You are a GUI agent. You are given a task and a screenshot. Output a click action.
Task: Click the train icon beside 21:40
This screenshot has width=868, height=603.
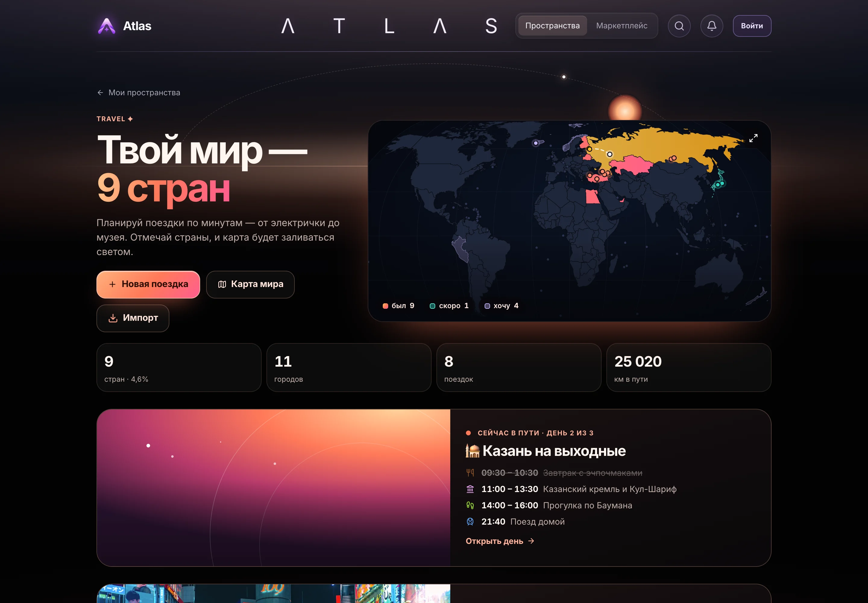[470, 521]
